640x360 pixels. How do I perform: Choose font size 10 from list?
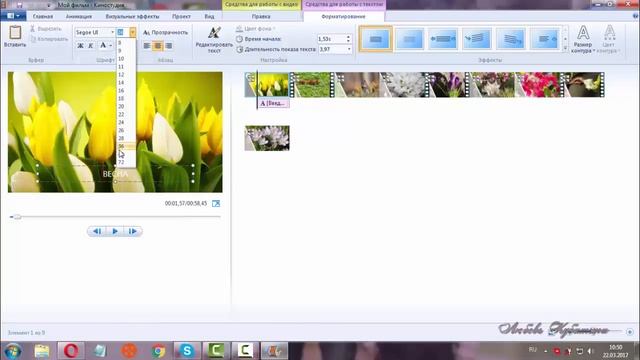point(121,59)
